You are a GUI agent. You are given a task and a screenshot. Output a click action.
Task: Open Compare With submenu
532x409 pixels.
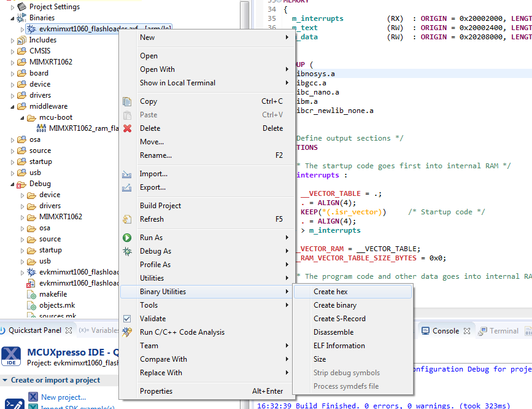[x=207, y=359]
